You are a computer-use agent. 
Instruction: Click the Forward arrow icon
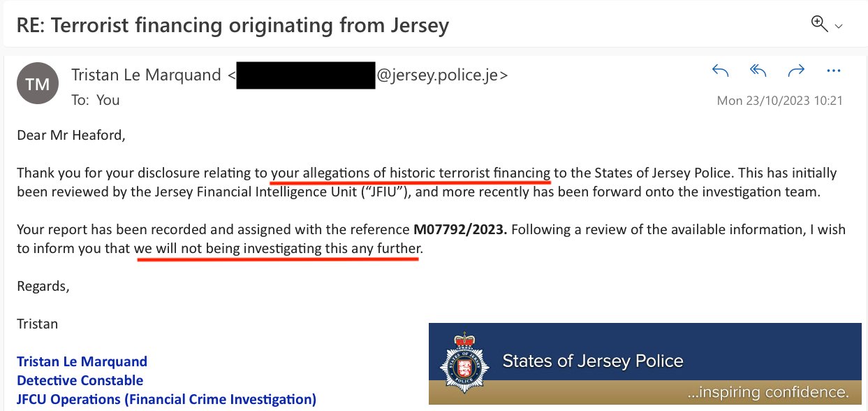point(796,71)
